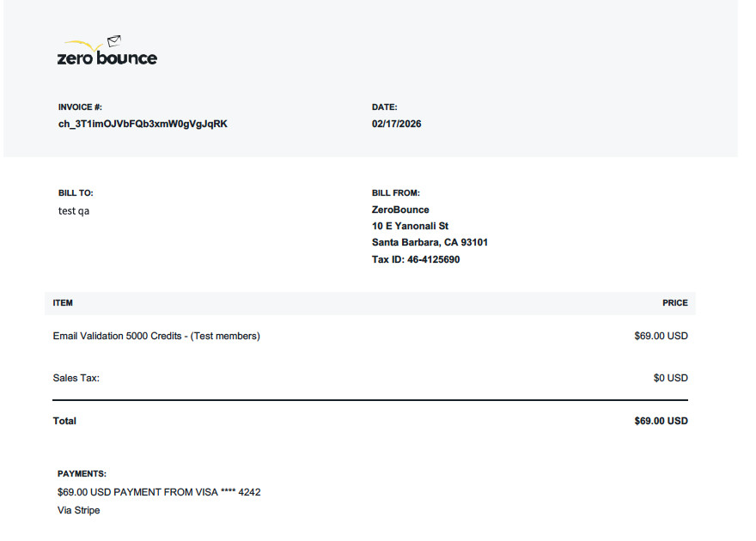The width and height of the screenshot is (756, 541).
Task: Click the Tax ID 46-4125690
Action: click(416, 259)
